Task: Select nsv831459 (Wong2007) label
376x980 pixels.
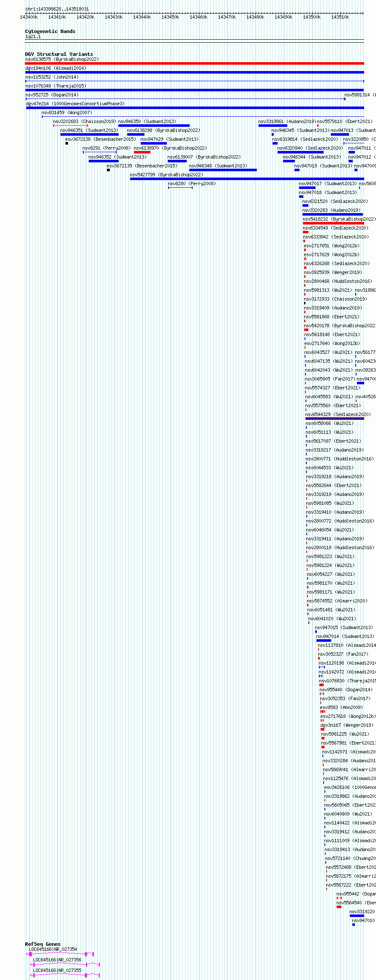Action: pos(67,112)
